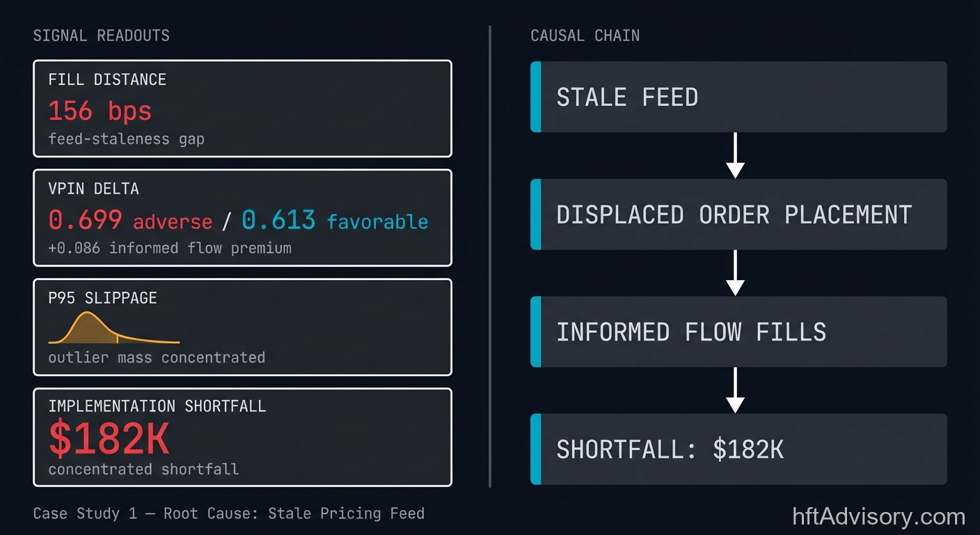Image resolution: width=980 pixels, height=535 pixels.
Task: Click the red $182K shortfall figure
Action: pyautogui.click(x=109, y=439)
